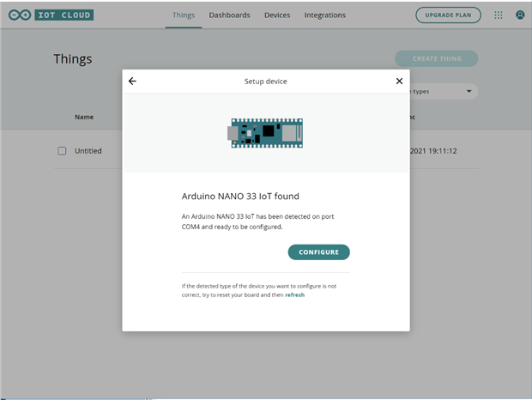This screenshot has height=400, width=532.
Task: Click the 19:11:12 timestamp in the Untitled row
Action: click(x=443, y=150)
